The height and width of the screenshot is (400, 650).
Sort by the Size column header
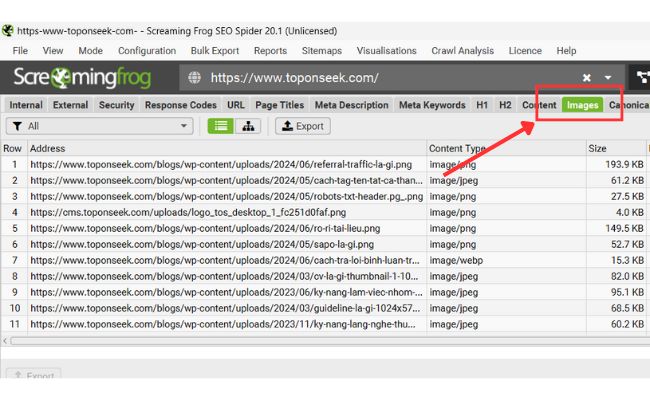[597, 148]
